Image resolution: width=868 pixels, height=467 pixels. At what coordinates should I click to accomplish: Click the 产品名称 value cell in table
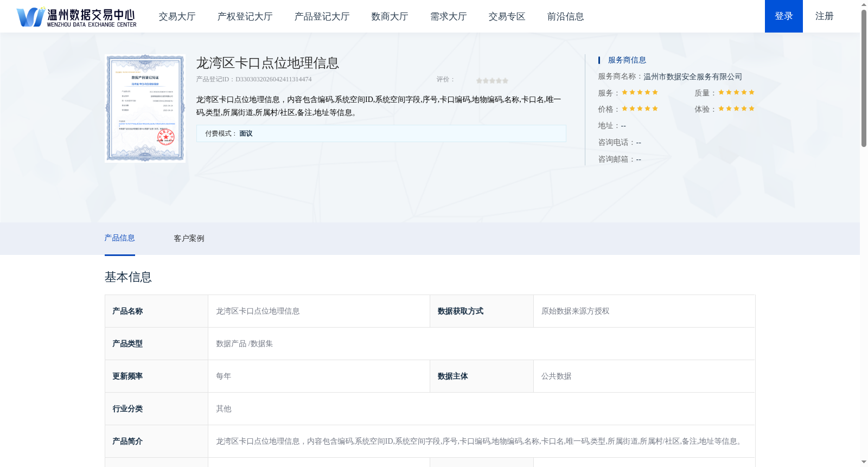(x=319, y=311)
